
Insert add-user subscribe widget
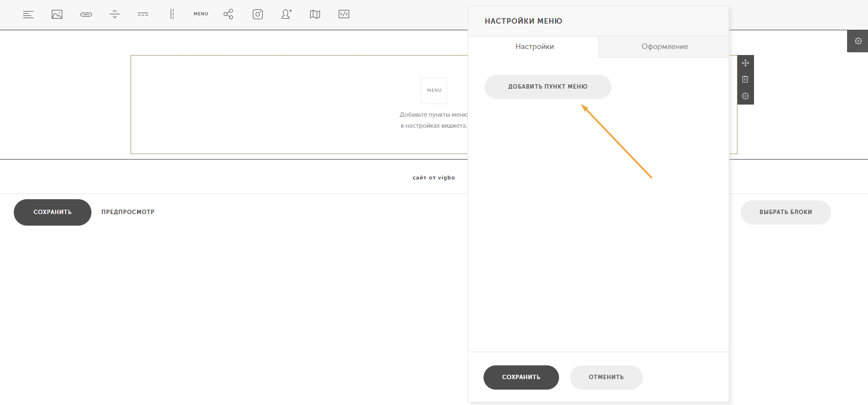[286, 14]
